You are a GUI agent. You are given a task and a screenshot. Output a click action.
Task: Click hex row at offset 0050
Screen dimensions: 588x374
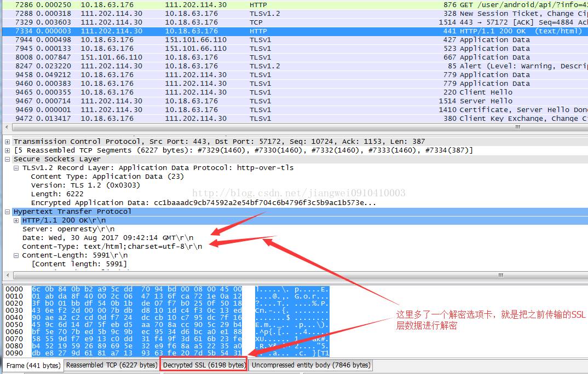pyautogui.click(x=137, y=325)
